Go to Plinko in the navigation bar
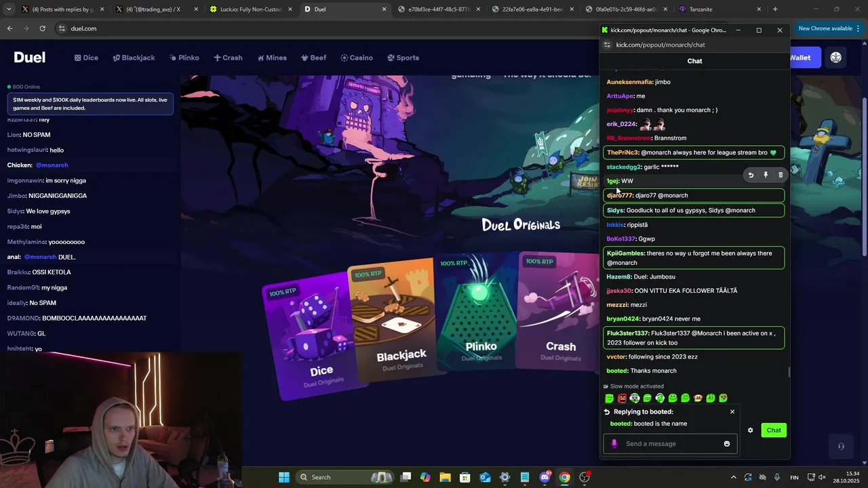Screen dimensions: 868x488 coord(184,58)
